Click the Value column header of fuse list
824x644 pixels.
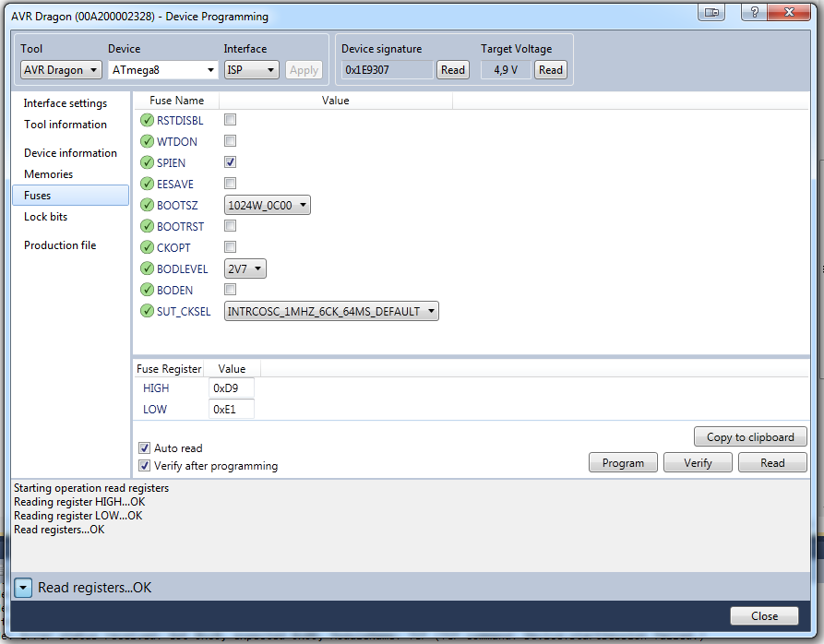point(335,101)
